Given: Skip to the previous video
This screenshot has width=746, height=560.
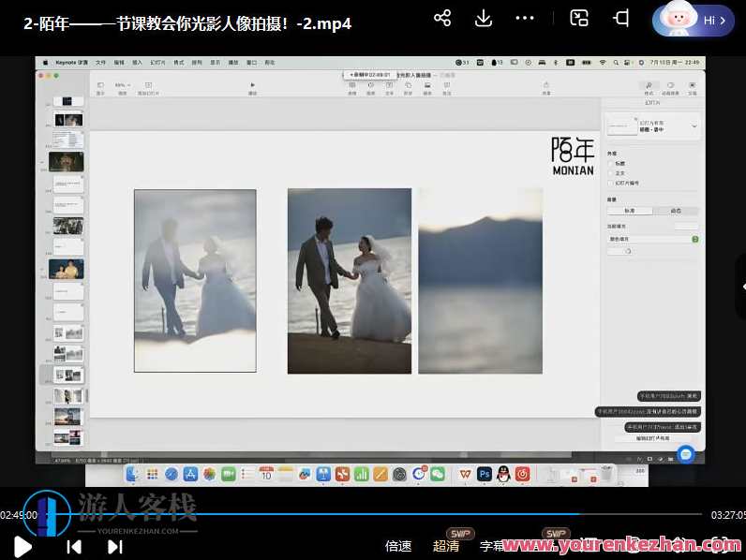Looking at the screenshot, I should pos(74,546).
